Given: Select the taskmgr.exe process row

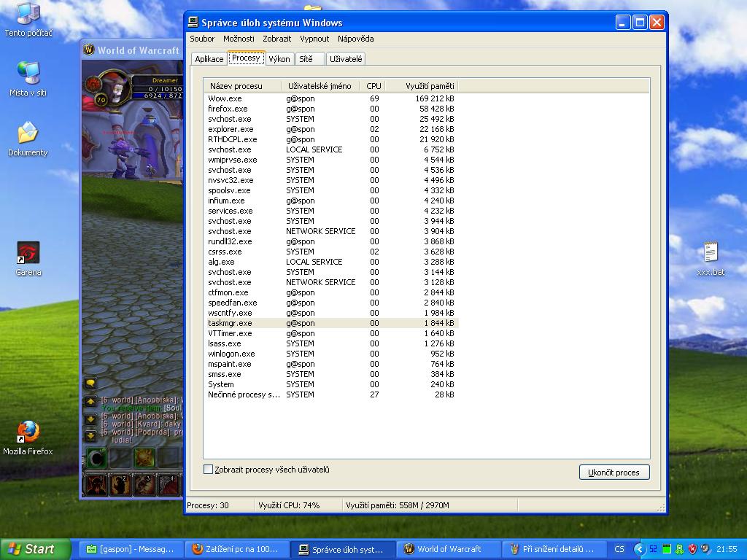Looking at the screenshot, I should 331,323.
